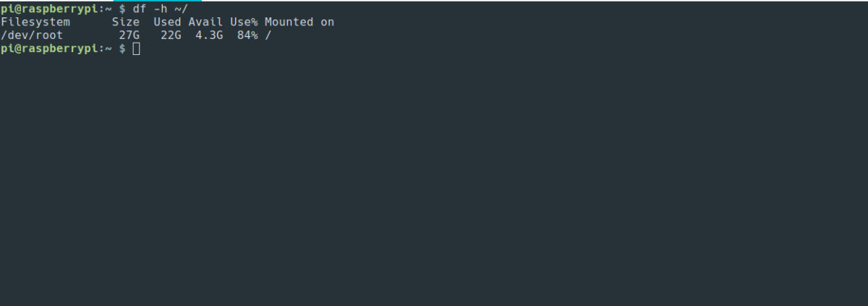
Task: Click the -h flag in the command
Action: point(161,9)
